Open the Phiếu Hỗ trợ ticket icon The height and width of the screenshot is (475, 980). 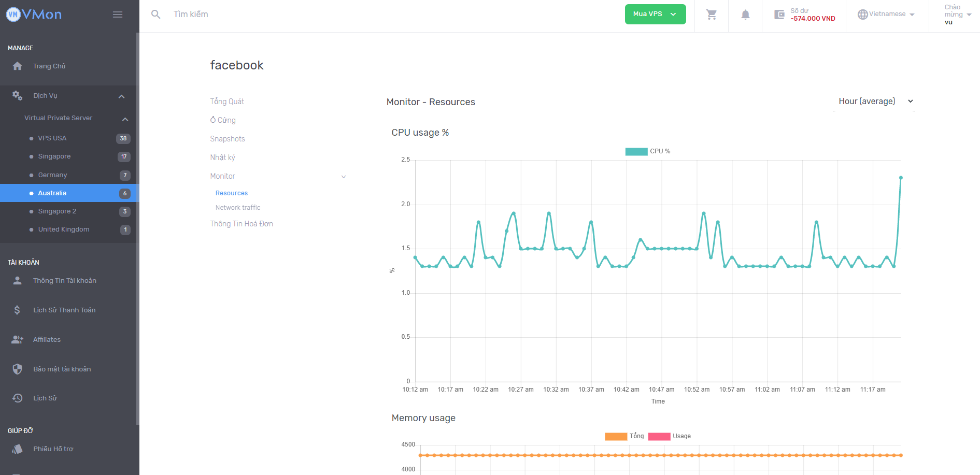click(17, 449)
